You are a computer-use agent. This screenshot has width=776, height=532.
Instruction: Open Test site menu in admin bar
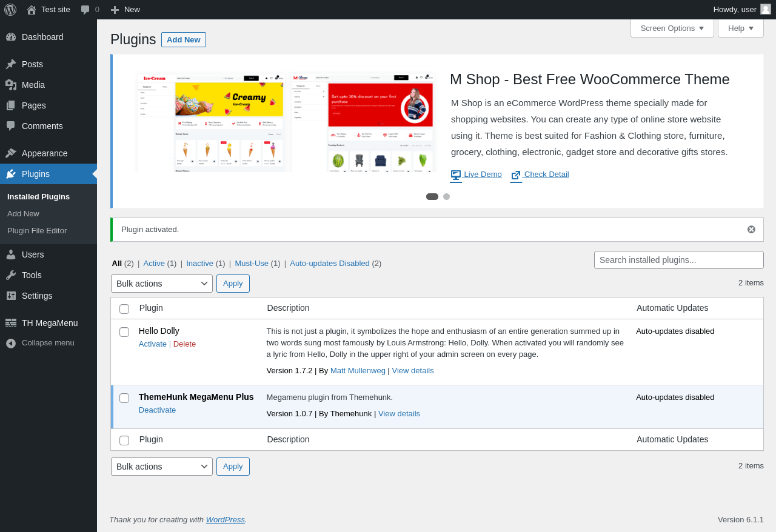point(48,10)
